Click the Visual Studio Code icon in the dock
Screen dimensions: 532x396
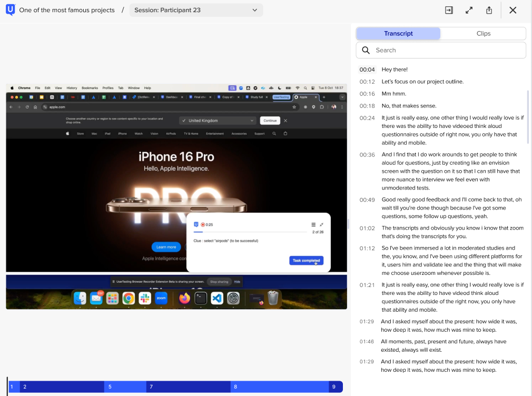coord(217,298)
